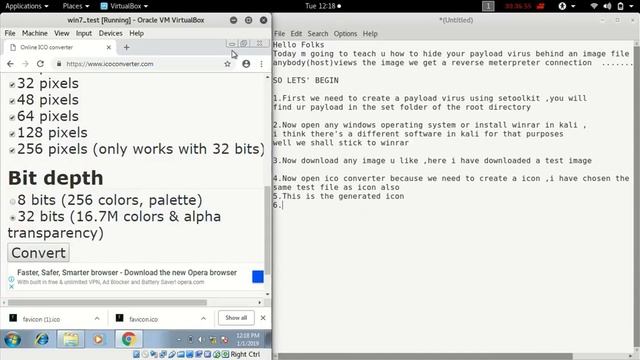640x360 pixels.
Task: Click the Windows tray volume icon
Action: click(201, 340)
